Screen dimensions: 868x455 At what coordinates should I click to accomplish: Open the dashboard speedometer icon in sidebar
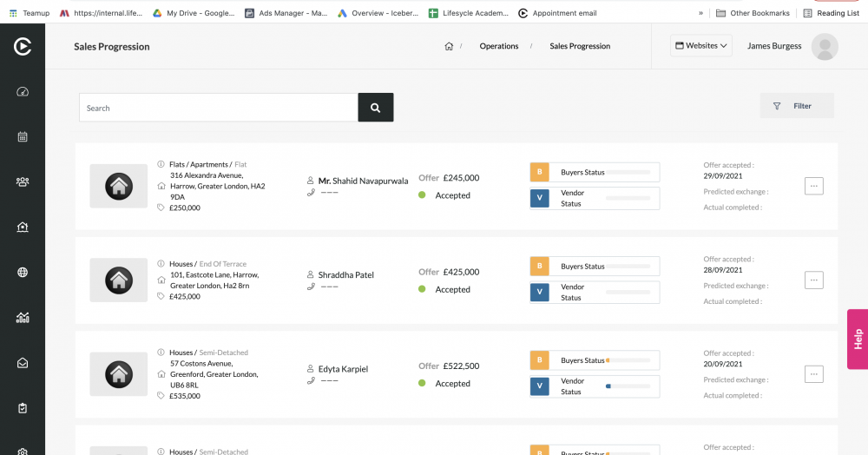coord(23,92)
